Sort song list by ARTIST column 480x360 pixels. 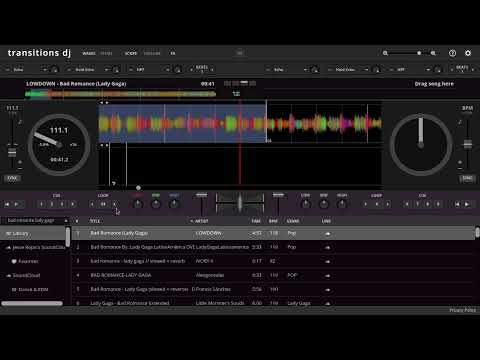click(201, 221)
